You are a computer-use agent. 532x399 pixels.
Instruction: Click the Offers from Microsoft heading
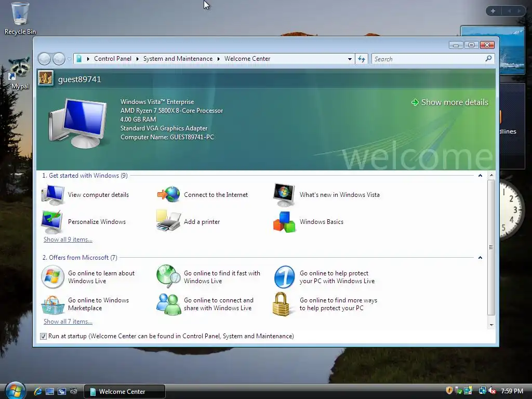tap(79, 258)
